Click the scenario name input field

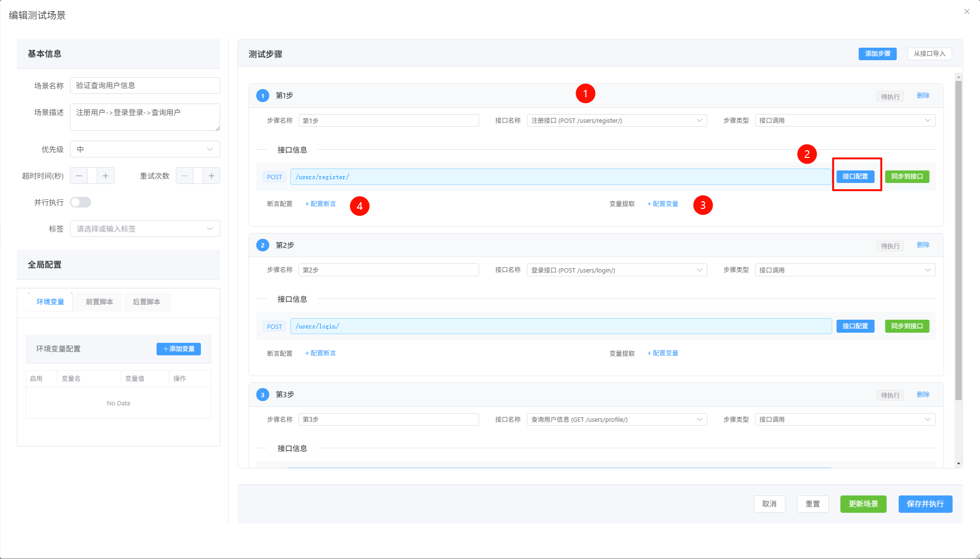pyautogui.click(x=144, y=85)
